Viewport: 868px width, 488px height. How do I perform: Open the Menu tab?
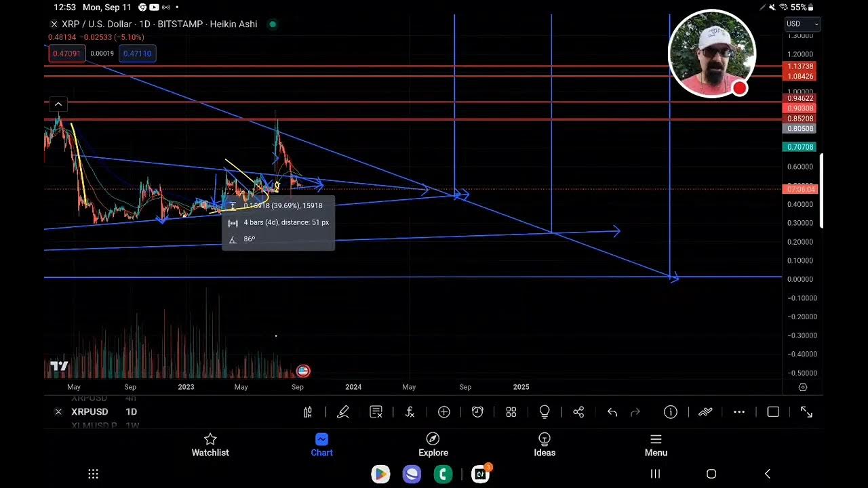(656, 445)
